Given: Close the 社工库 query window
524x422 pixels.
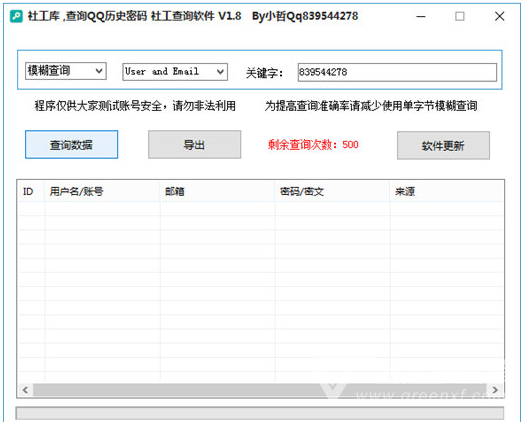Looking at the screenshot, I should pos(500,16).
